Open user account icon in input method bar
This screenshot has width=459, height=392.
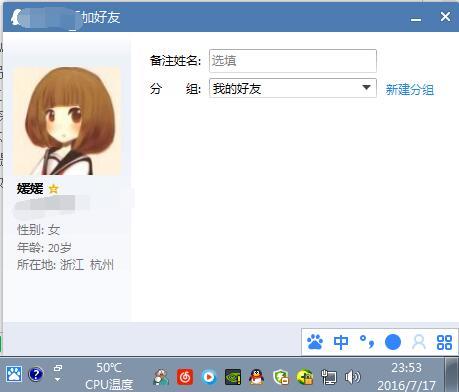(x=419, y=342)
